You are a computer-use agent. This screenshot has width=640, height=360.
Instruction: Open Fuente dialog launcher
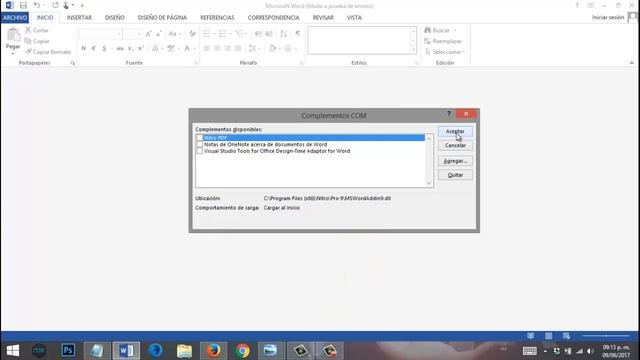[x=196, y=63]
